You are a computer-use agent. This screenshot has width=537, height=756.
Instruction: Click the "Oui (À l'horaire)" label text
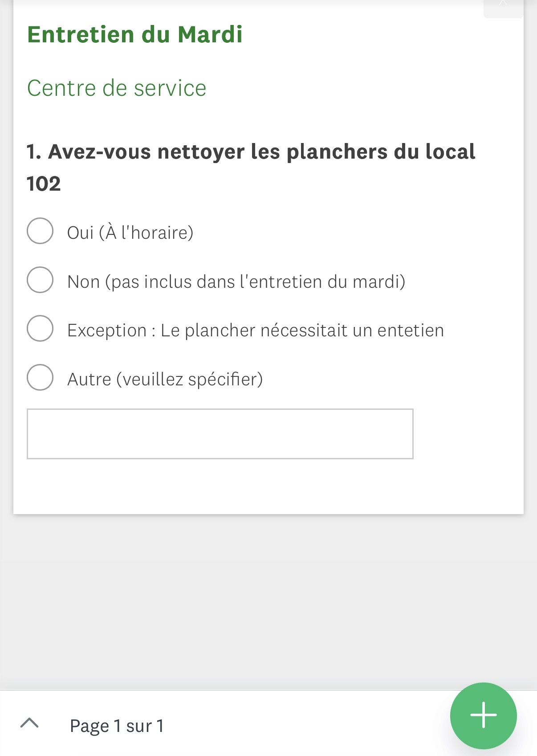click(130, 233)
